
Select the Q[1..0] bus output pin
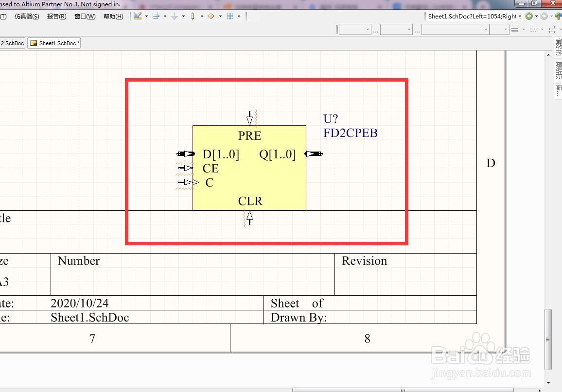pos(314,154)
